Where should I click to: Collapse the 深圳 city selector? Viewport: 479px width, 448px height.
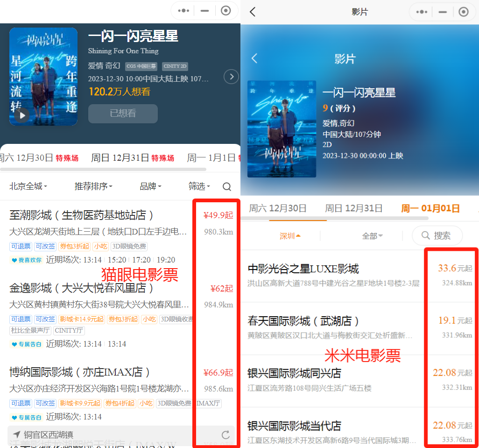(290, 236)
